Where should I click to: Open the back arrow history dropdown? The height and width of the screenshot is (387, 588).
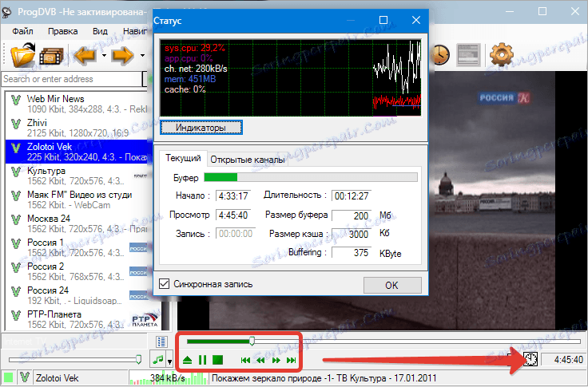coord(104,56)
